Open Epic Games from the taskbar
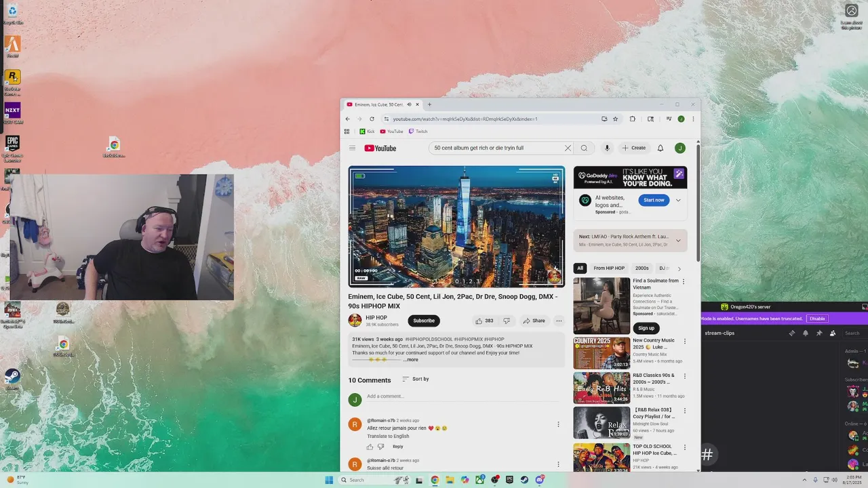Image resolution: width=868 pixels, height=488 pixels. (x=509, y=480)
